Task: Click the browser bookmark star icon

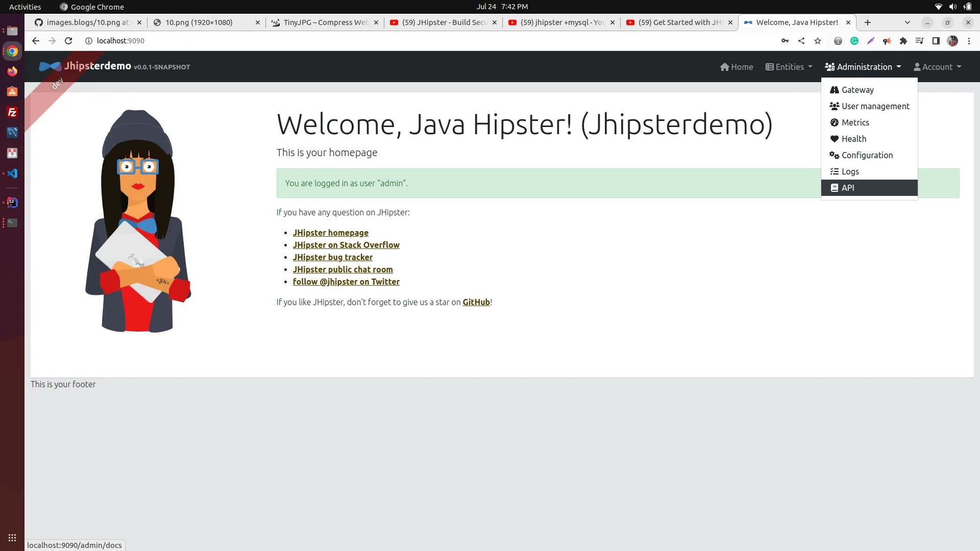Action: 818,42
